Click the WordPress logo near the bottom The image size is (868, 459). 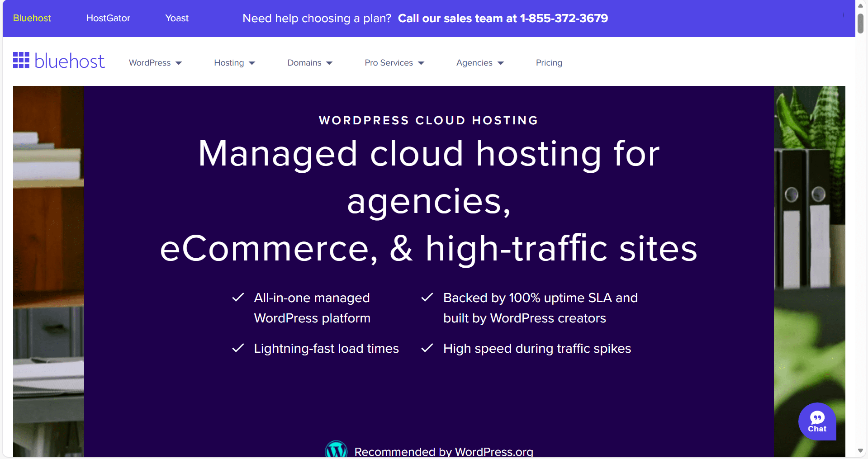click(336, 449)
